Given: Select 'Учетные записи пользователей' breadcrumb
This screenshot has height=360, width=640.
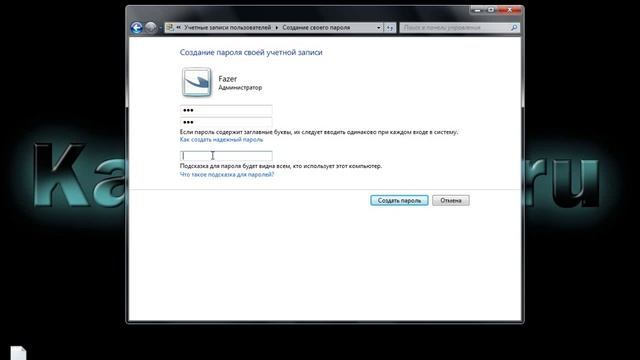Looking at the screenshot, I should coord(227,28).
